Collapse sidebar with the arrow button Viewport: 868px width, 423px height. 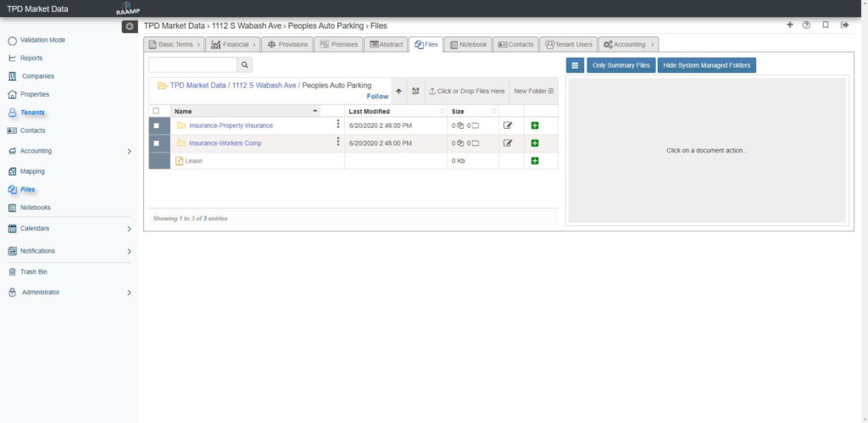(x=130, y=27)
